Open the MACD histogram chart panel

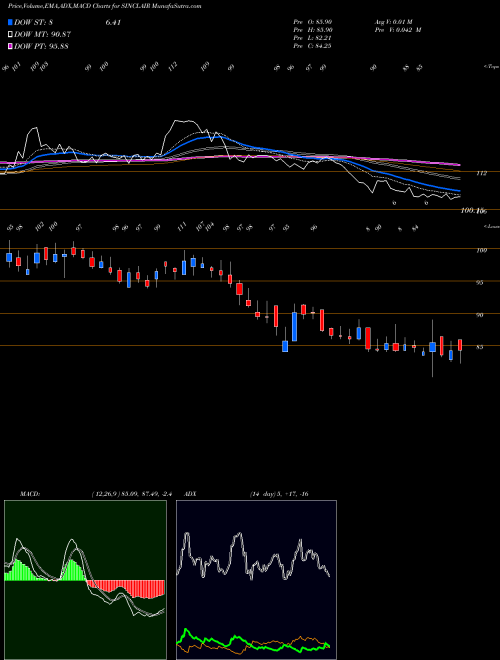(x=85, y=580)
